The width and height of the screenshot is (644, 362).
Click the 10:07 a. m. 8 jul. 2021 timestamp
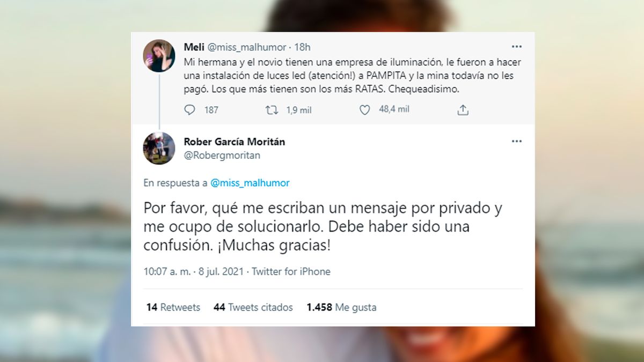click(194, 271)
